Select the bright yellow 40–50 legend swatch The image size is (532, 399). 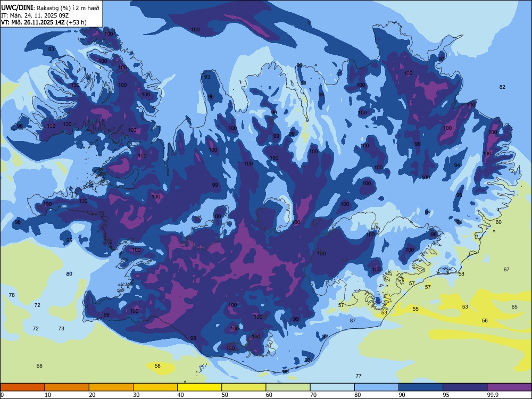(x=199, y=387)
